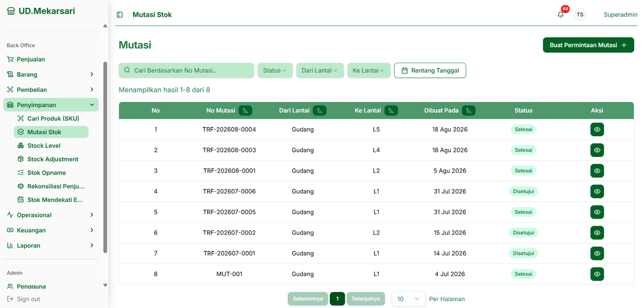Sort by Dari Lantai column
Image resolution: width=644 pixels, height=308 pixels.
point(320,110)
